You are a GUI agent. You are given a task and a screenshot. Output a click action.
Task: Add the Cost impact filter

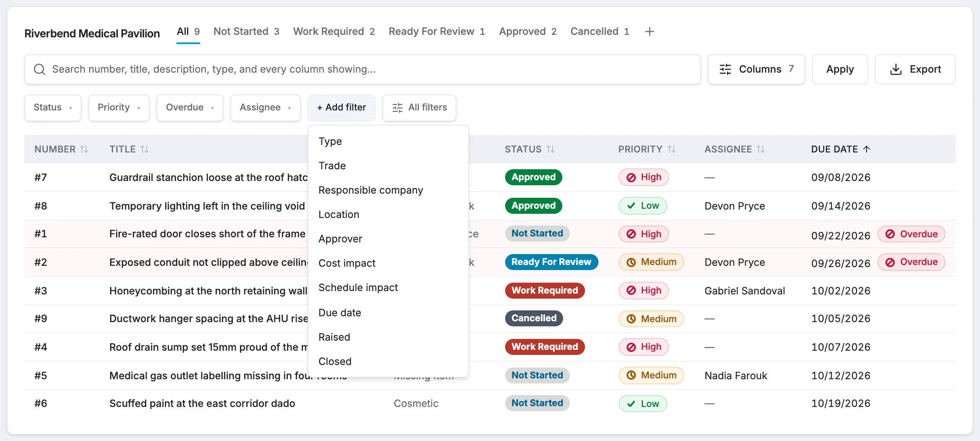coord(388,263)
